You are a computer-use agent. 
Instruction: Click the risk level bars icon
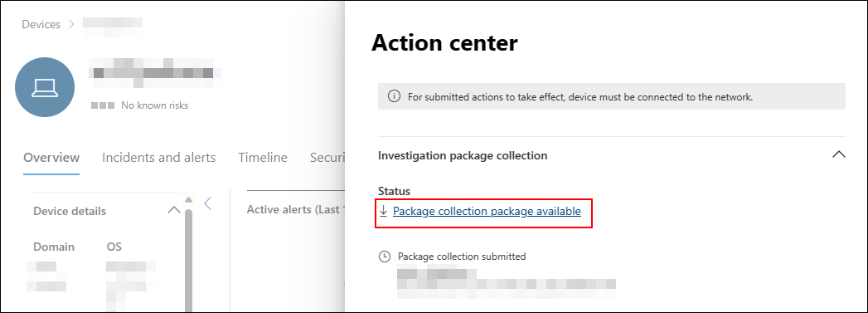tap(103, 105)
